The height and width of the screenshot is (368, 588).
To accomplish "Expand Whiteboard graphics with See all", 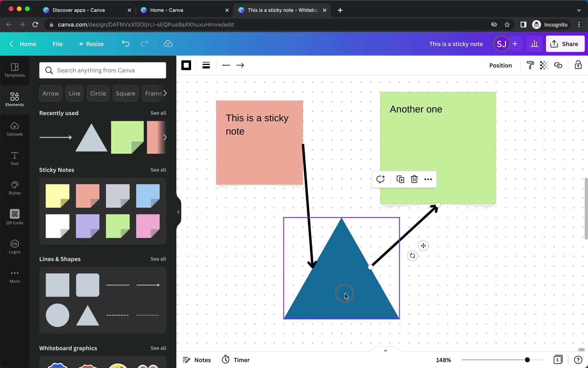I will pos(158,348).
